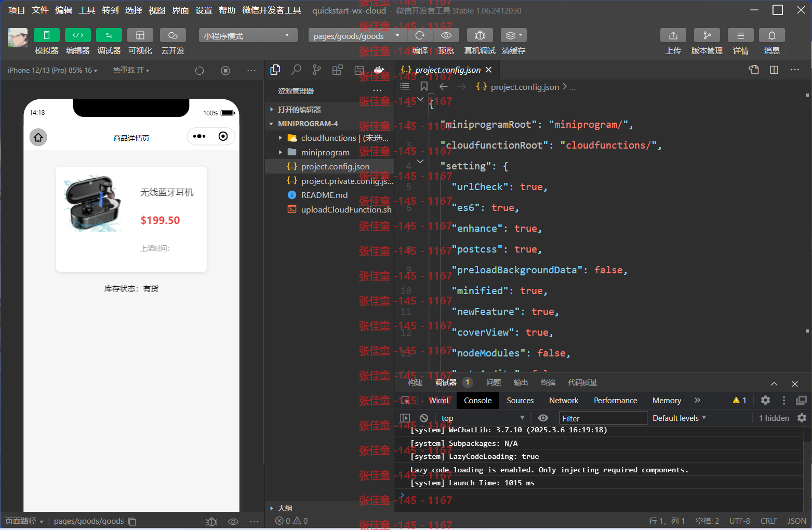Open the notifications bell

click(772, 35)
